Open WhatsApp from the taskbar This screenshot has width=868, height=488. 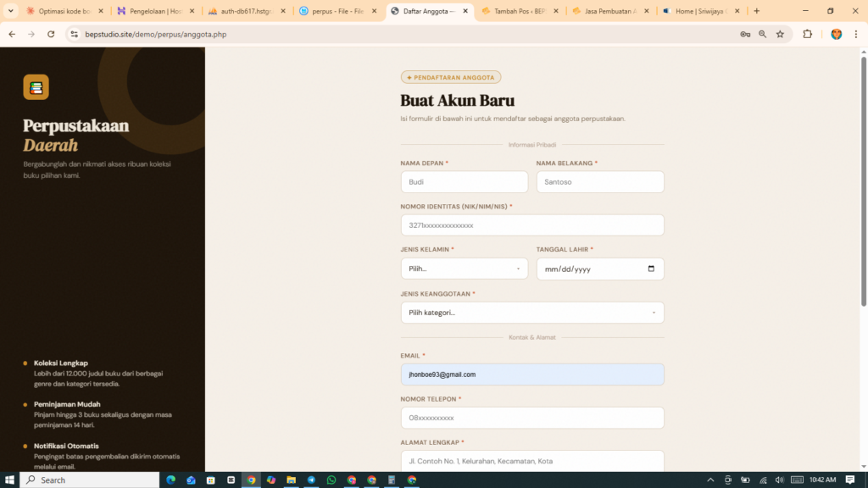pos(331,480)
